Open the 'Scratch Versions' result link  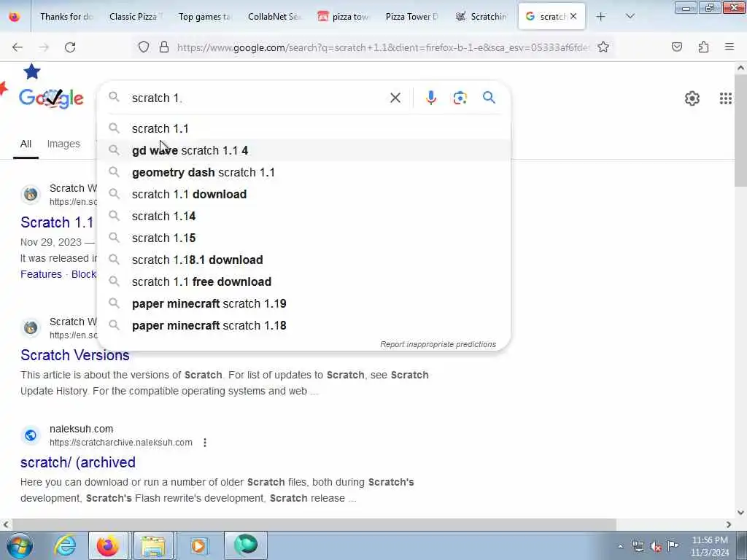point(75,355)
